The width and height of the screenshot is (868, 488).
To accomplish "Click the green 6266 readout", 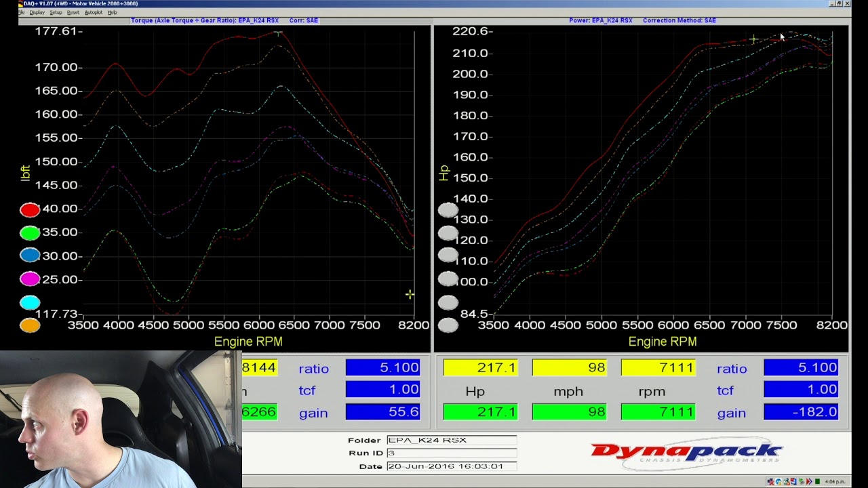I will 260,412.
